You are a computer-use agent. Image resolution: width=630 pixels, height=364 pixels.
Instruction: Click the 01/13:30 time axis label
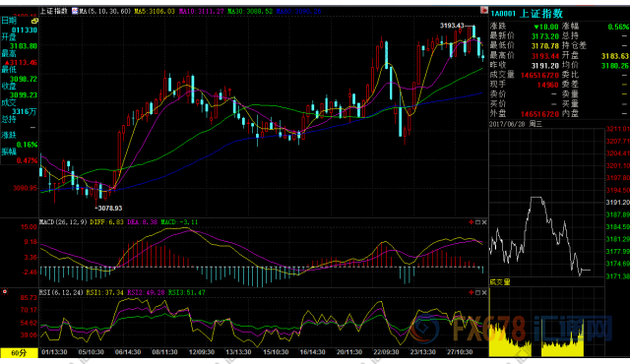pos(54,352)
